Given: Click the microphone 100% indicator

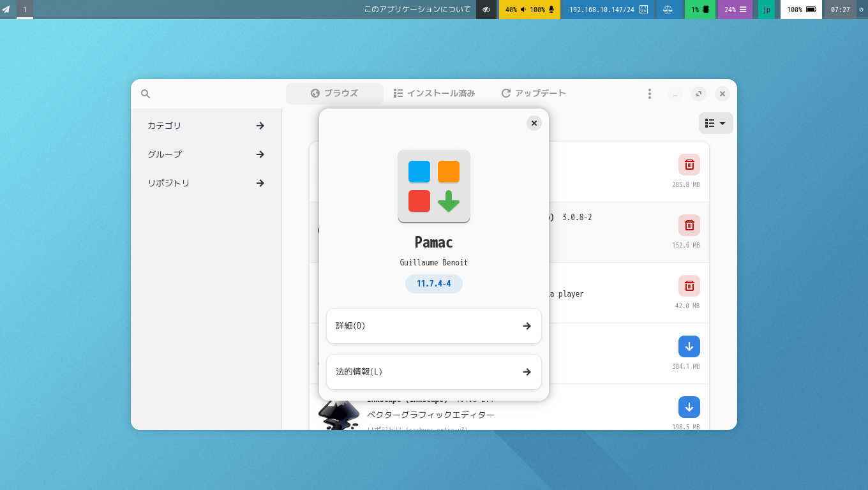Looking at the screenshot, I should pyautogui.click(x=542, y=10).
